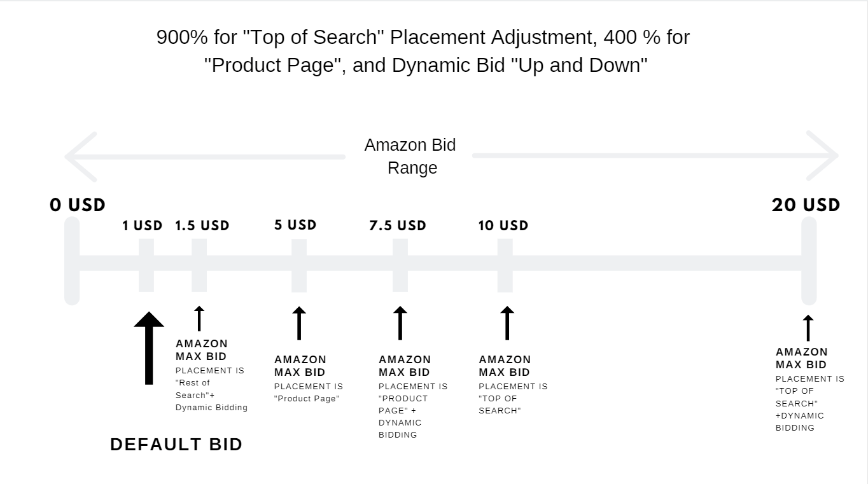868x484 pixels.
Task: Select the 5 USD tick marker
Action: point(299,265)
